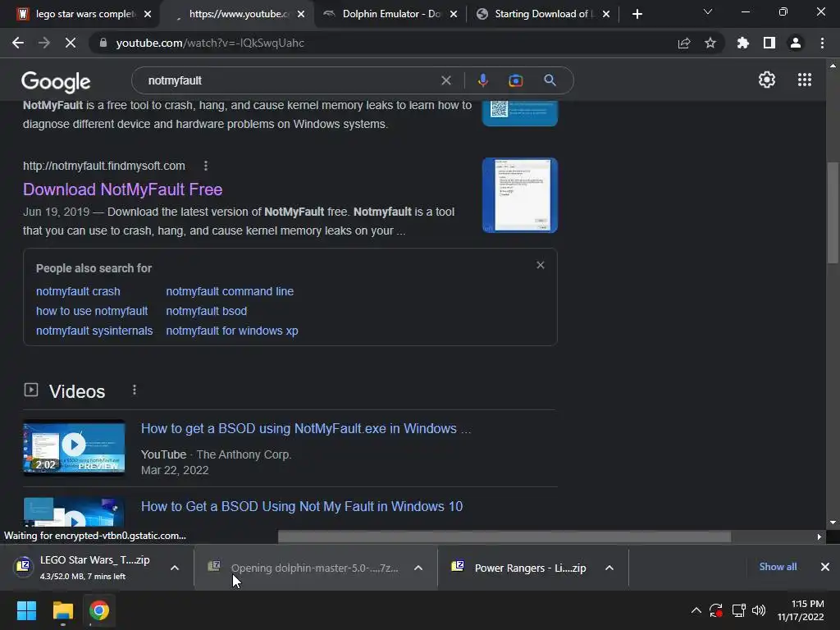Click the Google search input field
Screen dimensions: 840x630
click(290, 80)
